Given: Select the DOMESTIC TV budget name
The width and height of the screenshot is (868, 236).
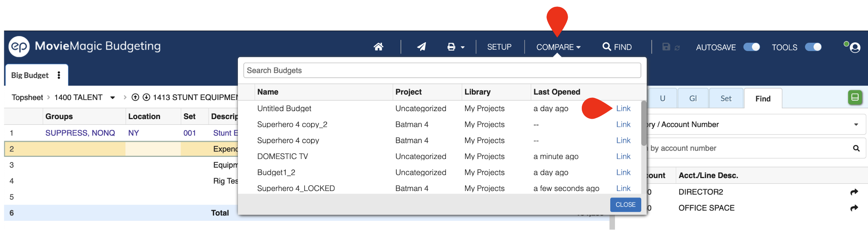Looking at the screenshot, I should tap(282, 156).
